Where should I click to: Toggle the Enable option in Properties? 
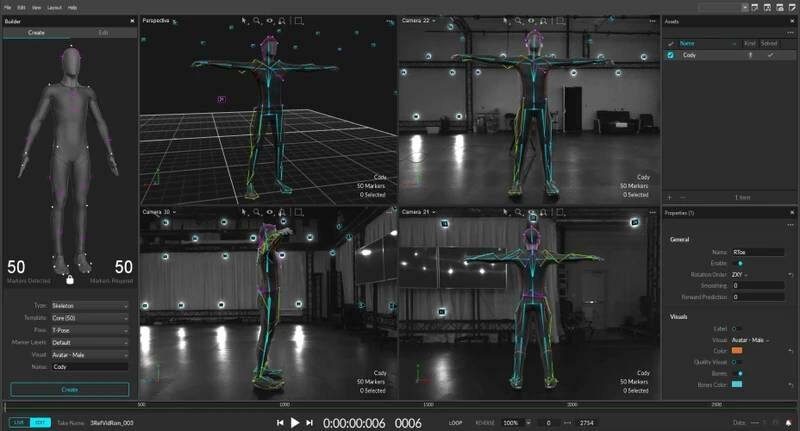point(740,263)
